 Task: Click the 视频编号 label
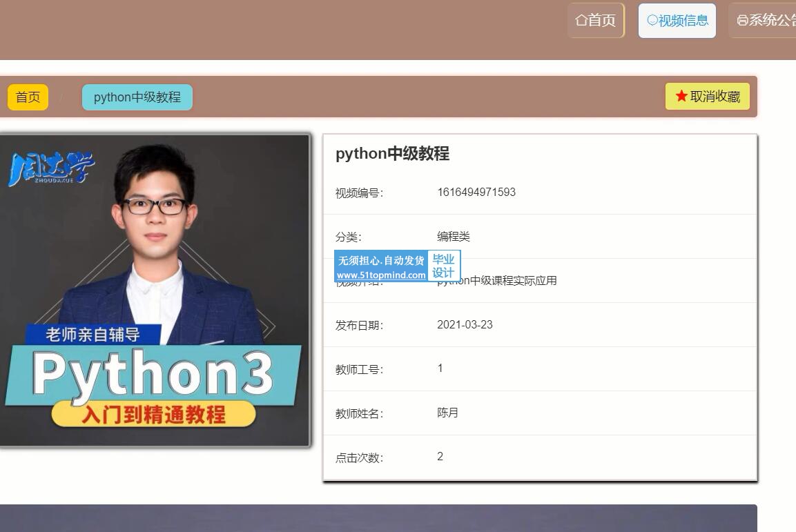coord(359,193)
